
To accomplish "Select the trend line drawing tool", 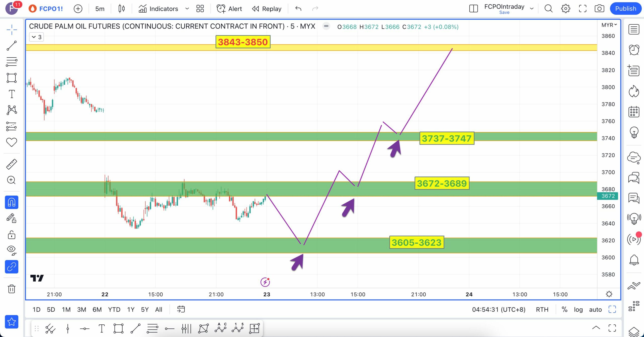I will click(x=12, y=46).
